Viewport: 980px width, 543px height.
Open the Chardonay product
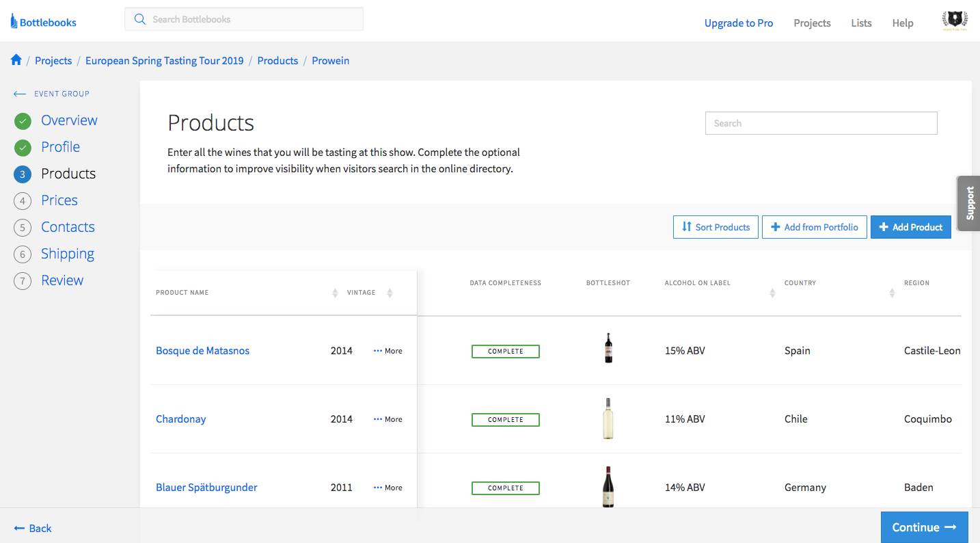click(x=180, y=419)
